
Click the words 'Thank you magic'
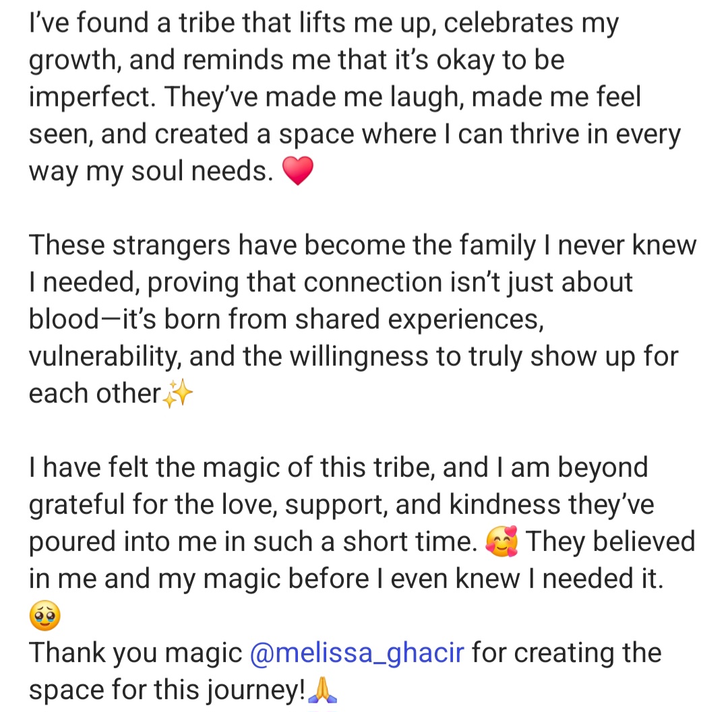[135, 653]
